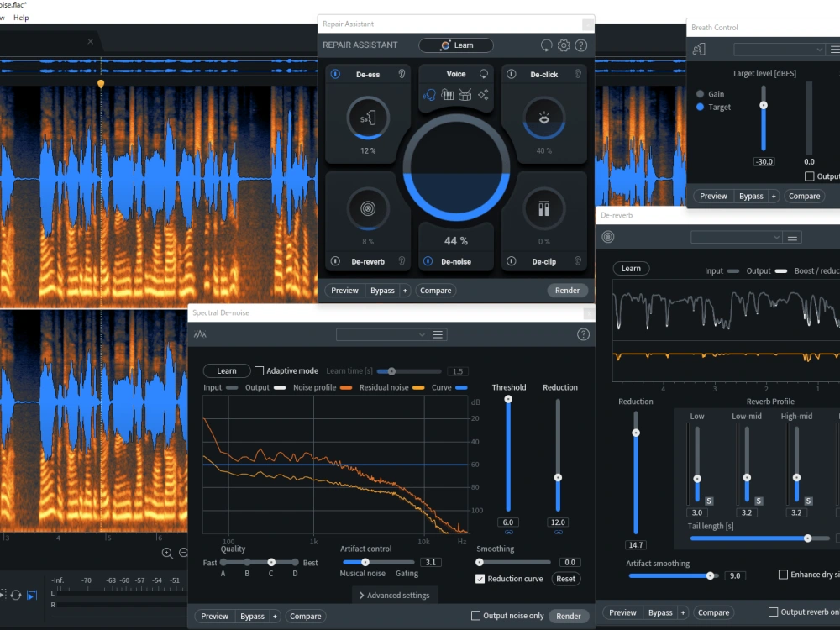Screen dimensions: 840x630
Task: Select the Voice head icon in Repair Assistant
Action: (x=429, y=95)
